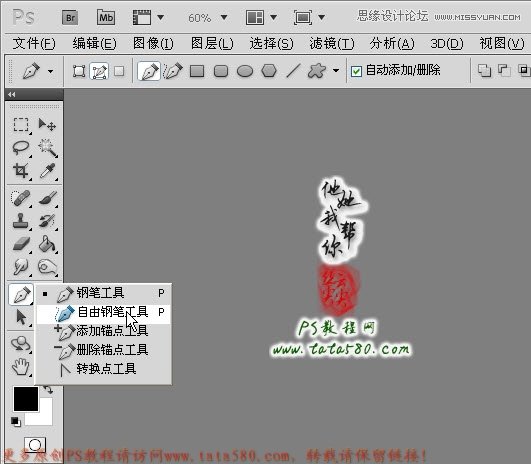Image resolution: width=531 pixels, height=464 pixels.
Task: Open the 图像(I) menu
Action: 153,44
